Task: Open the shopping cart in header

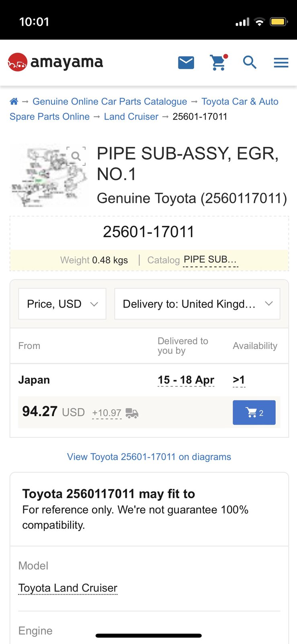Action: coord(219,62)
